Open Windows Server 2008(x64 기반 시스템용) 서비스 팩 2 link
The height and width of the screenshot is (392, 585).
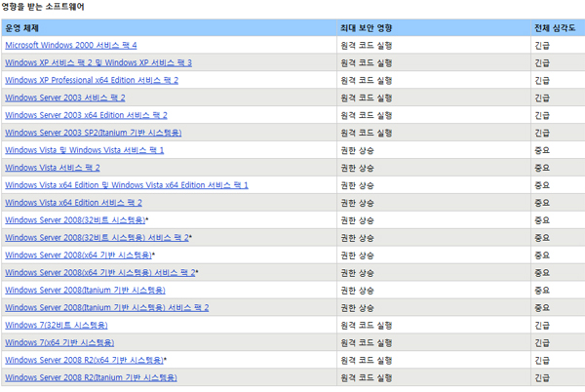point(100,273)
